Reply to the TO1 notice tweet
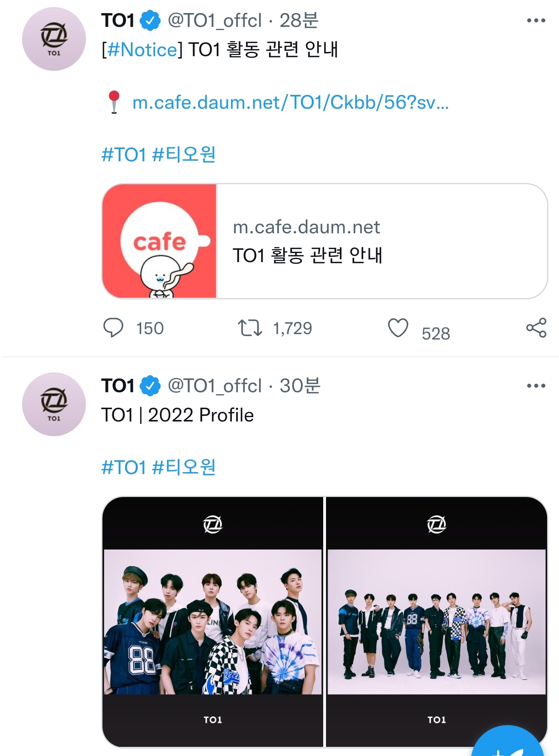 (x=114, y=328)
